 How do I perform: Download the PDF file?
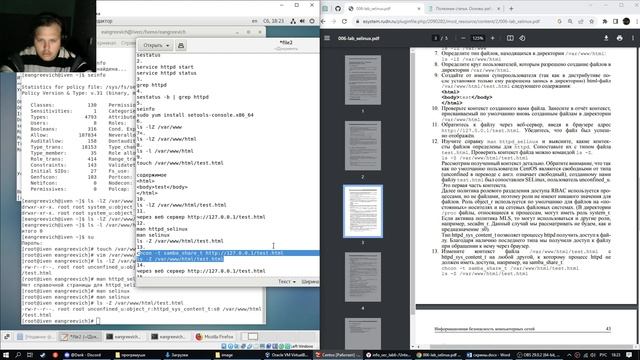click(606, 38)
